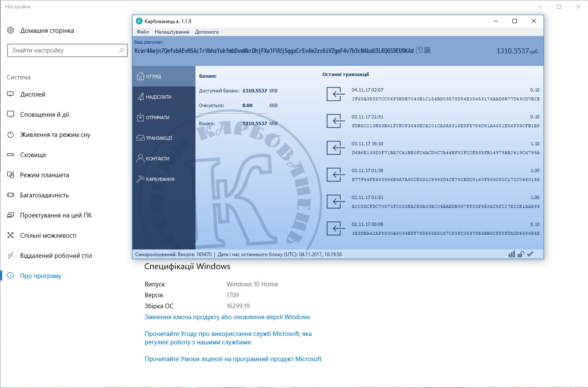Open the Налаштування menu
This screenshot has width=588, height=388.
pos(172,32)
